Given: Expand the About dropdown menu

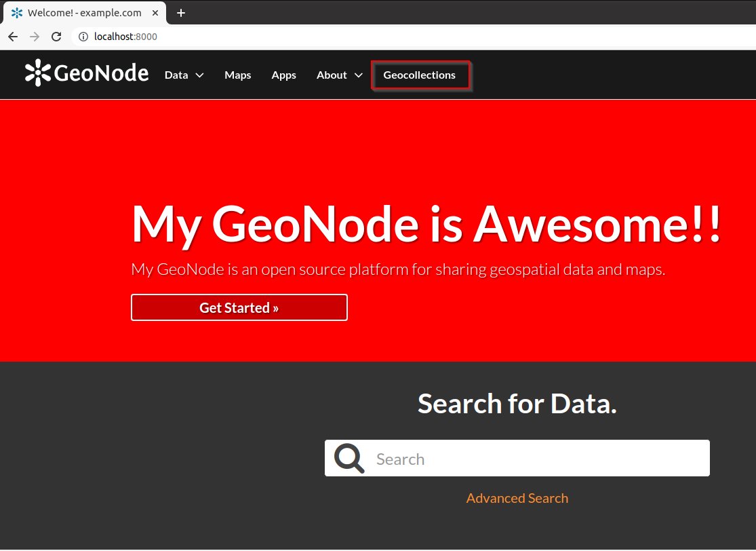Looking at the screenshot, I should pos(339,75).
